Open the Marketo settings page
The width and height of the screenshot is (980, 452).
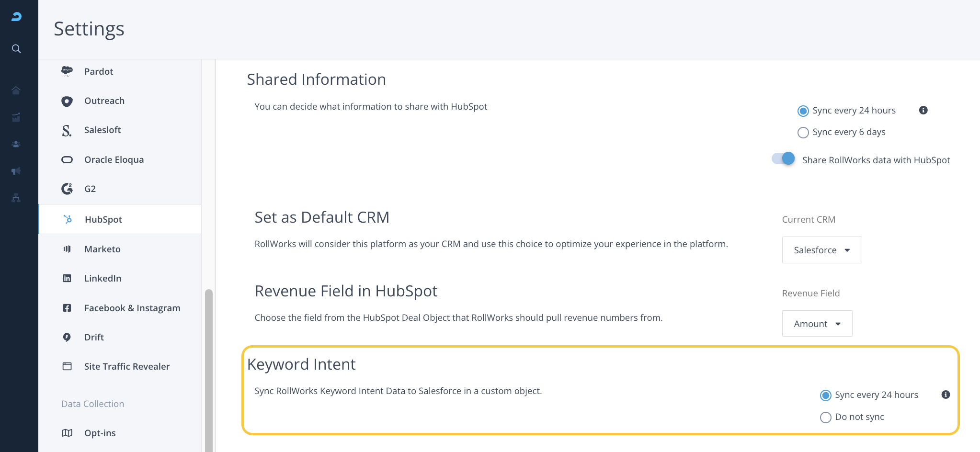pos(103,249)
